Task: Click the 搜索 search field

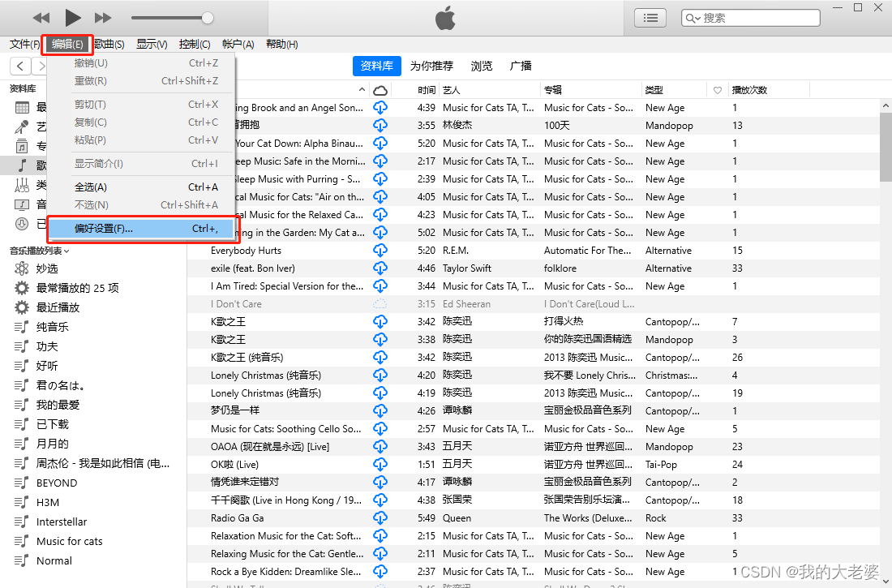Action: 750,18
